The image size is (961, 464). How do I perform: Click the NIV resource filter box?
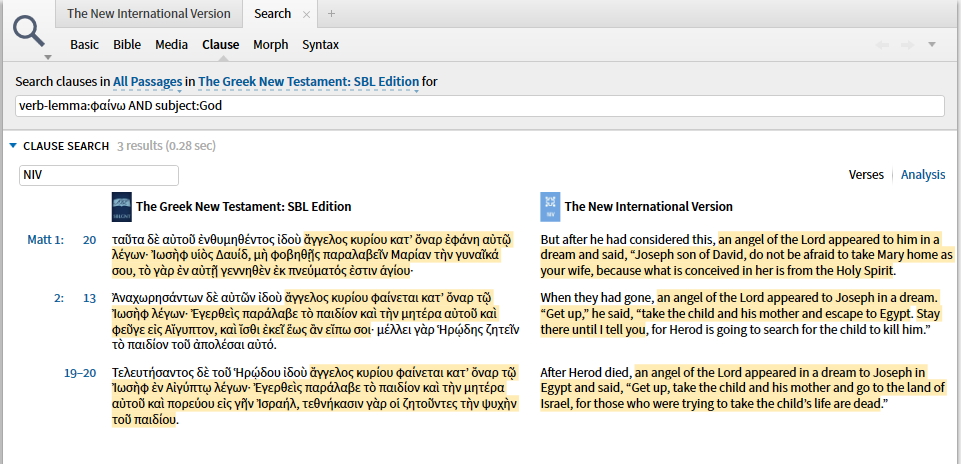[99, 175]
